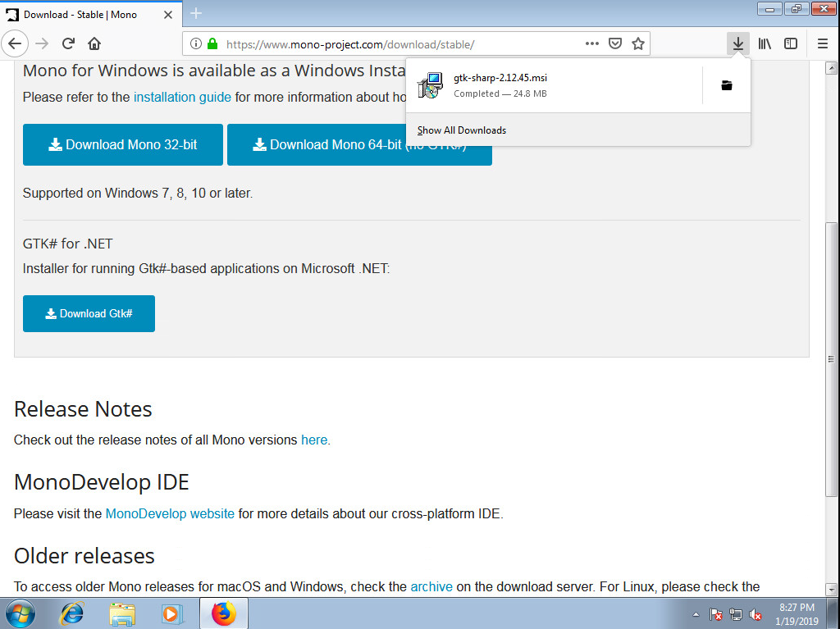Click the green padlock security icon
This screenshot has height=629, width=840.
pyautogui.click(x=212, y=44)
